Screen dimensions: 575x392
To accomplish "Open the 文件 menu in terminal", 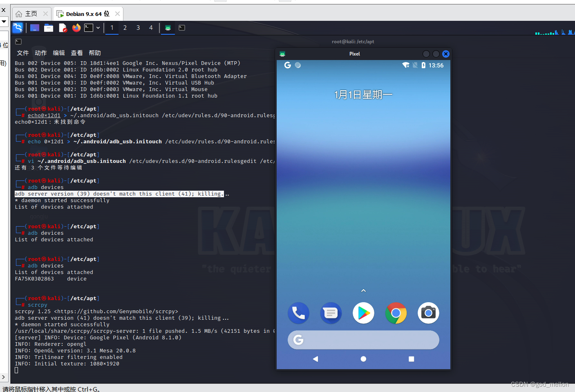I will pos(23,53).
